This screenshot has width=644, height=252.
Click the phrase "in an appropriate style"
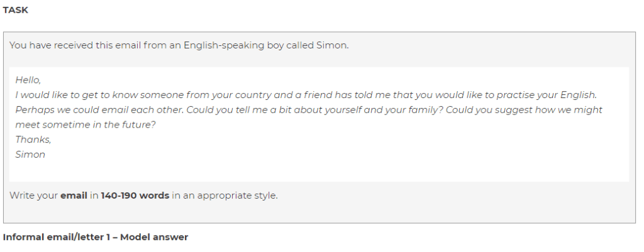[x=225, y=195]
